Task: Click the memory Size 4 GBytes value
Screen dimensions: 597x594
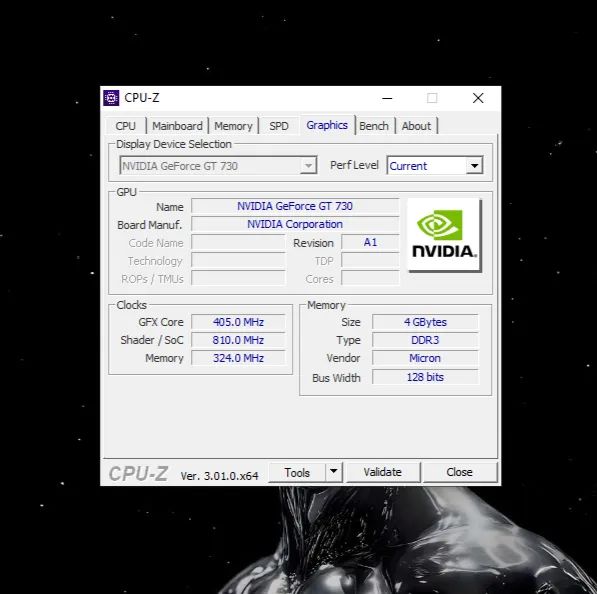Action: 425,322
